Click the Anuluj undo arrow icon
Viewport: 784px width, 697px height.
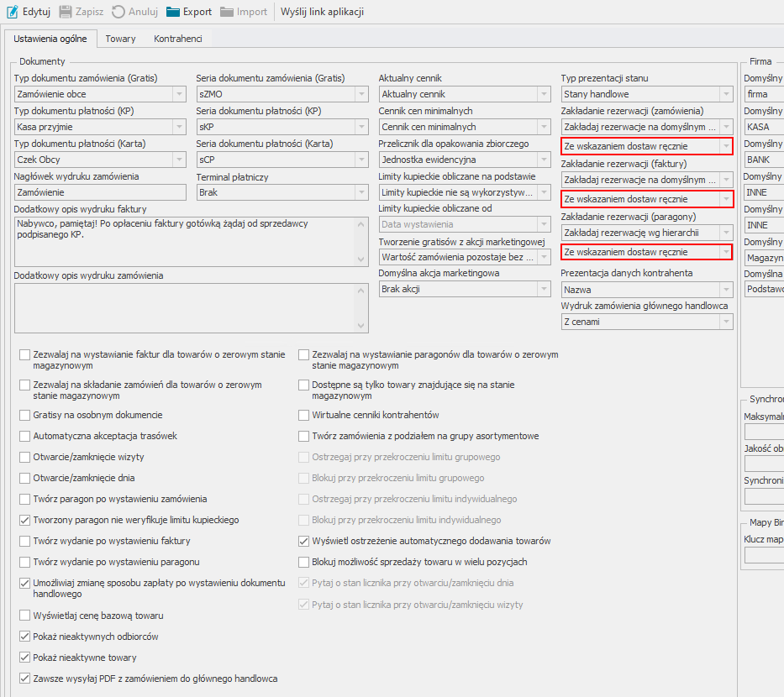tap(118, 12)
